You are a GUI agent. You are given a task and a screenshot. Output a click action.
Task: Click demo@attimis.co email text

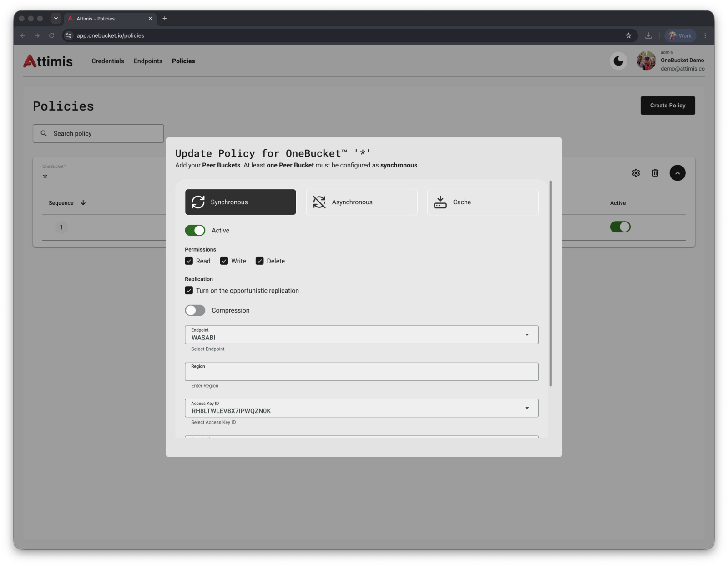point(682,69)
